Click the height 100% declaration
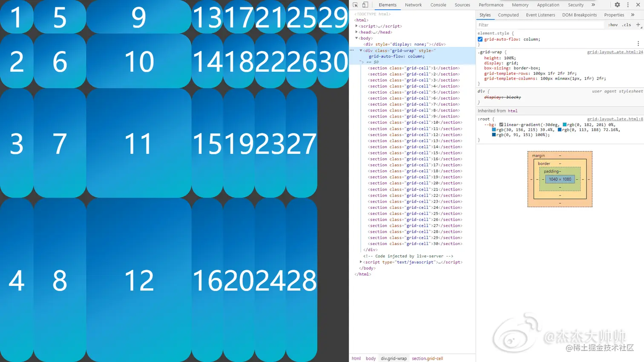The image size is (644, 362). pyautogui.click(x=500, y=58)
